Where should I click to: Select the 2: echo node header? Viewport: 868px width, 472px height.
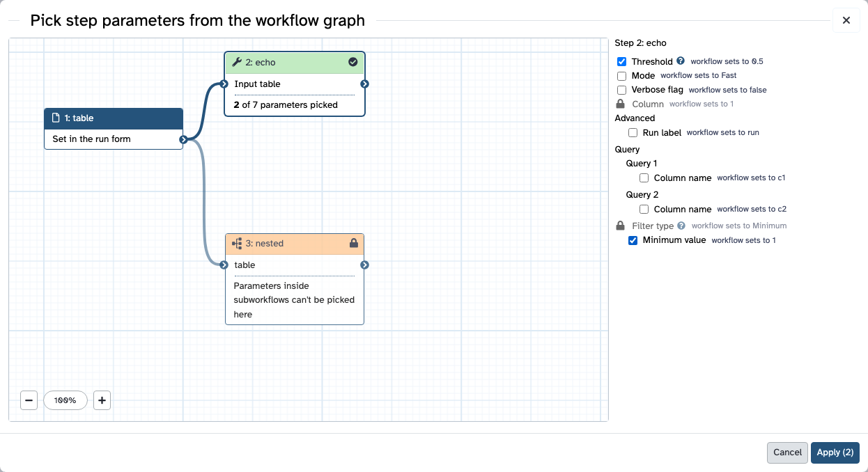click(x=295, y=62)
